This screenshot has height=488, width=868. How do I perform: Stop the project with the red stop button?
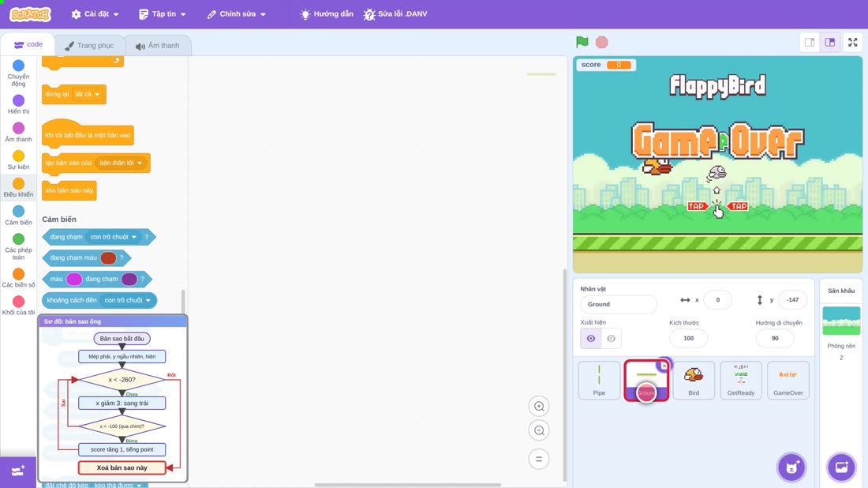(602, 42)
